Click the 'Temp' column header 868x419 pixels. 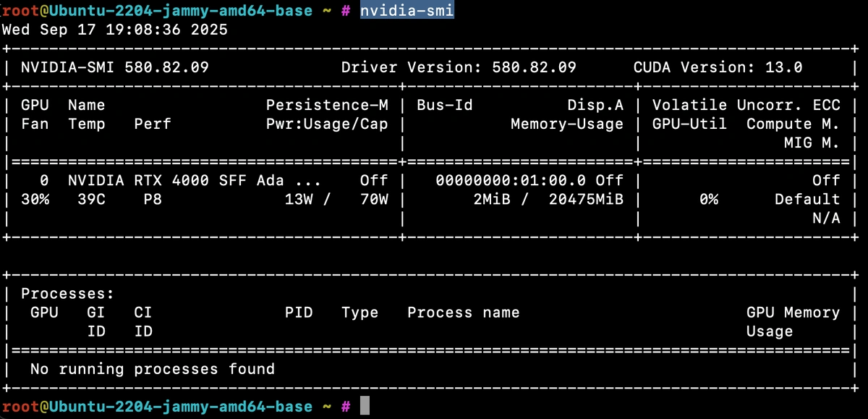pos(87,124)
